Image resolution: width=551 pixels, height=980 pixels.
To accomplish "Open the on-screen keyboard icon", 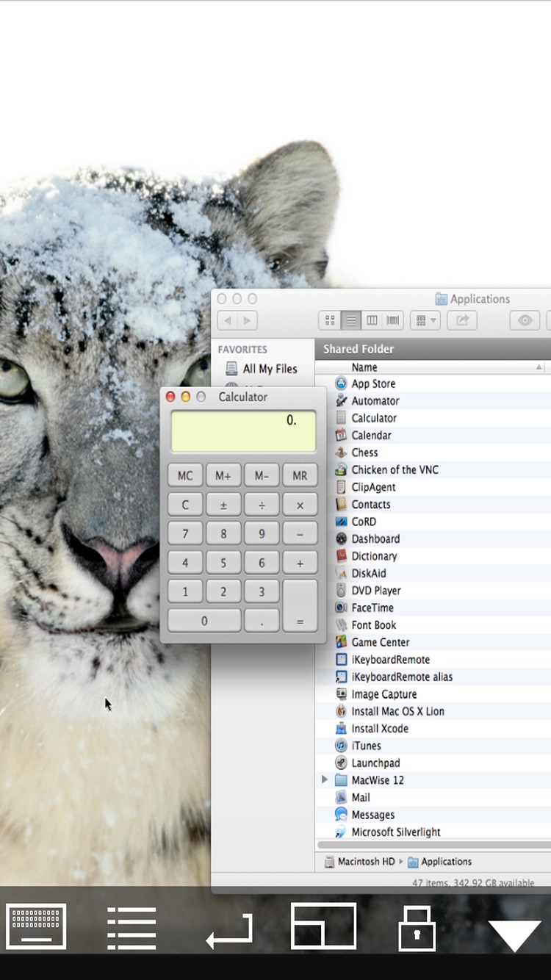I will 36,926.
